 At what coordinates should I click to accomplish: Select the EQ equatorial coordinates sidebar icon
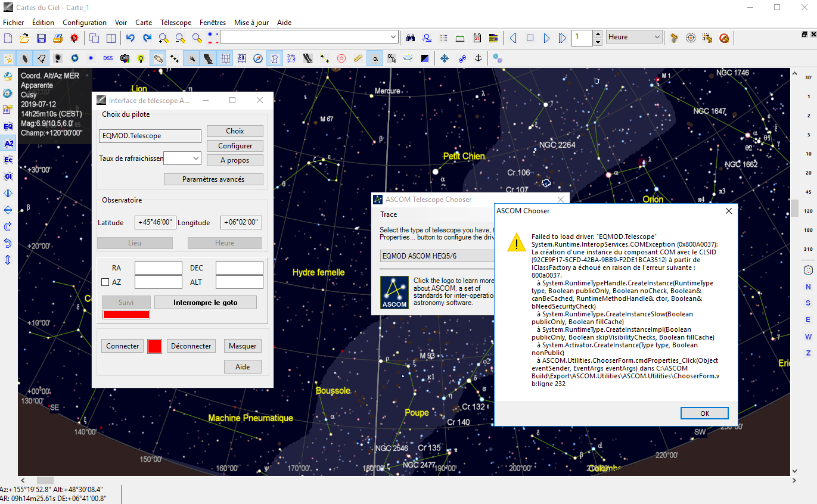(8, 126)
